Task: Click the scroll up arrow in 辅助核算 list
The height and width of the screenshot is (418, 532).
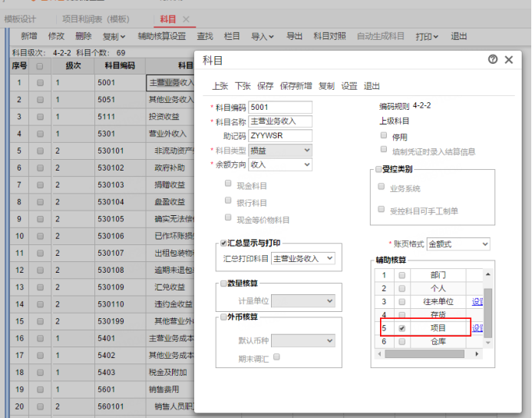Action: (488, 274)
